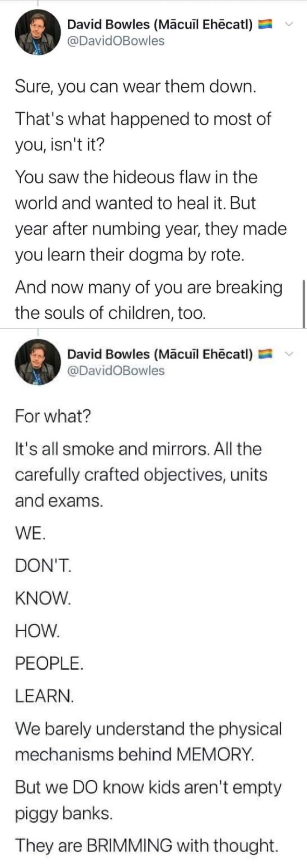Select the 'Sure, you can wear them down.' line

136,86
